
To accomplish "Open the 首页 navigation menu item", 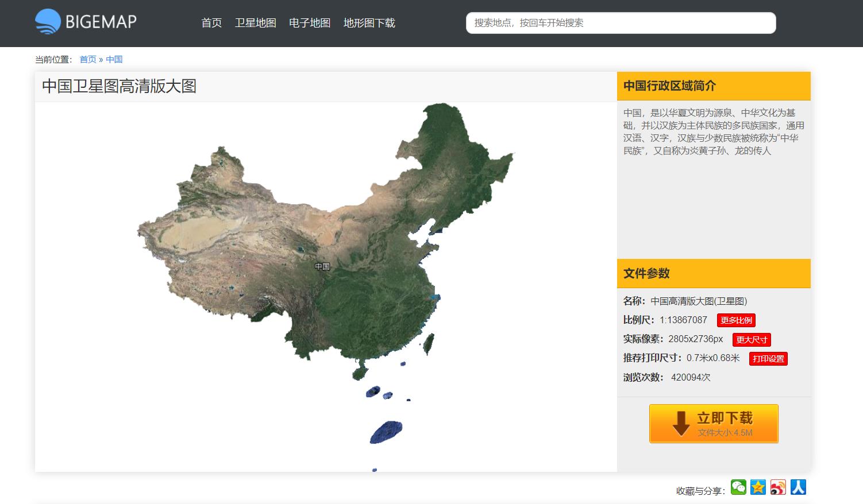I will pos(210,23).
